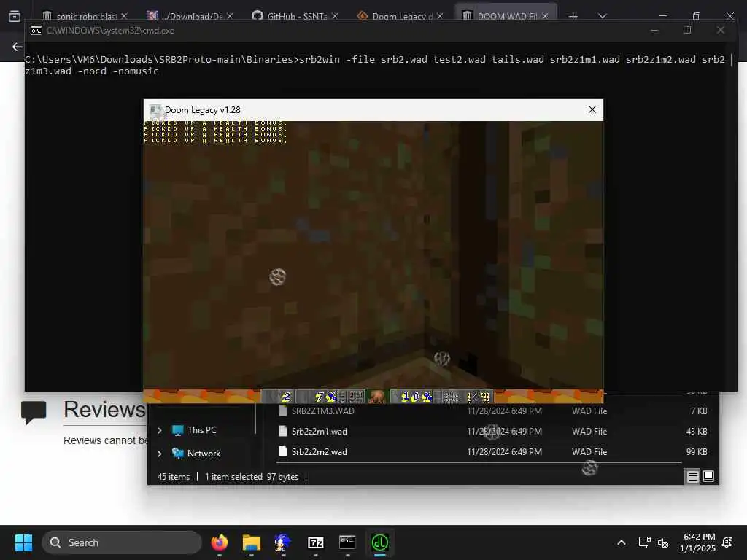Select Network in navigation pane
The width and height of the screenshot is (747, 560).
[204, 454]
